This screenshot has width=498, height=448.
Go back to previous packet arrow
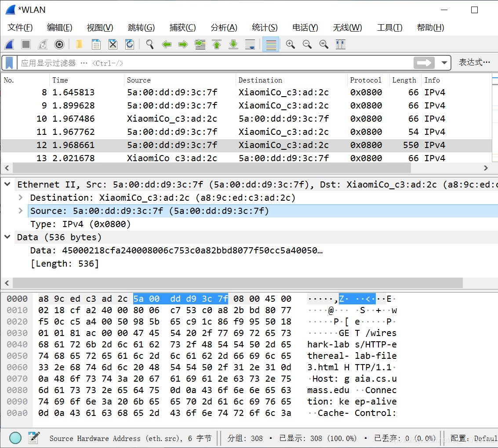click(167, 44)
